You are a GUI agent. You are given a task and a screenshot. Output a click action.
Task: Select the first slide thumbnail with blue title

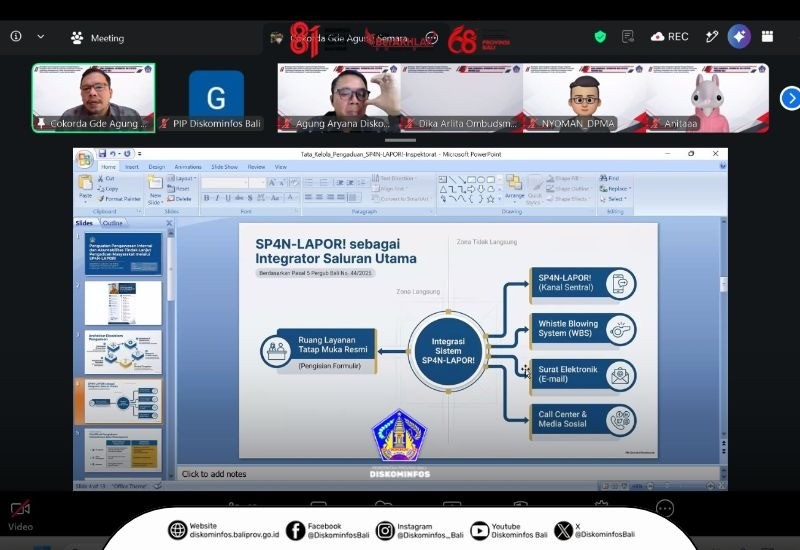click(x=123, y=254)
